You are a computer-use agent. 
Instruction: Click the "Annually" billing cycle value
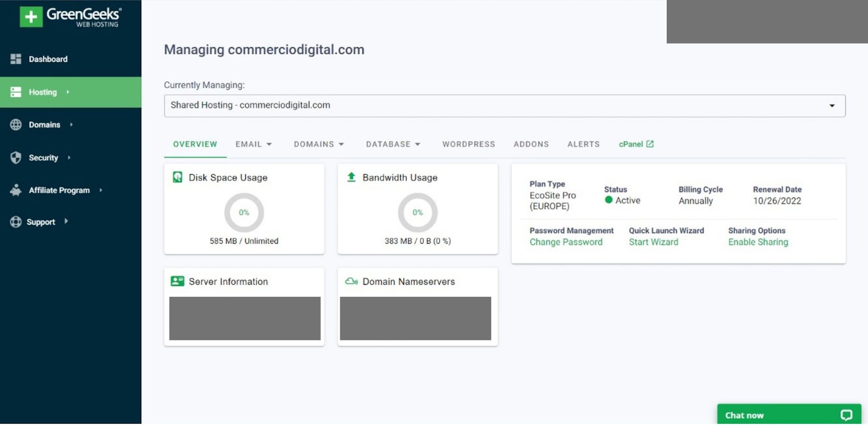(x=695, y=201)
